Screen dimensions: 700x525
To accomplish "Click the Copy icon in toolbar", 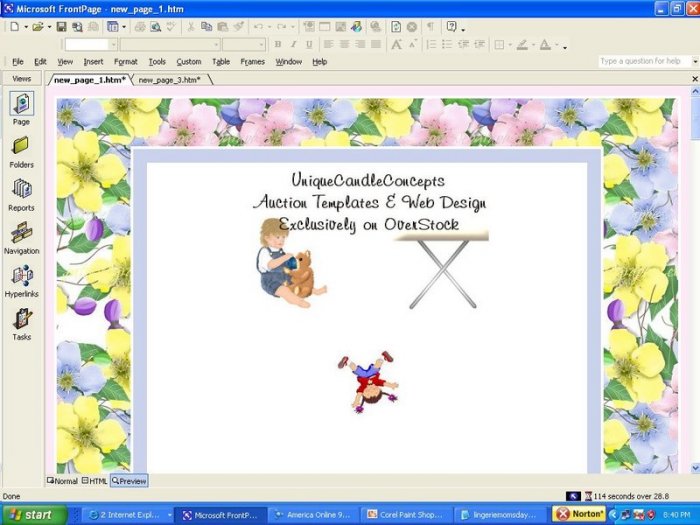I will 206,27.
